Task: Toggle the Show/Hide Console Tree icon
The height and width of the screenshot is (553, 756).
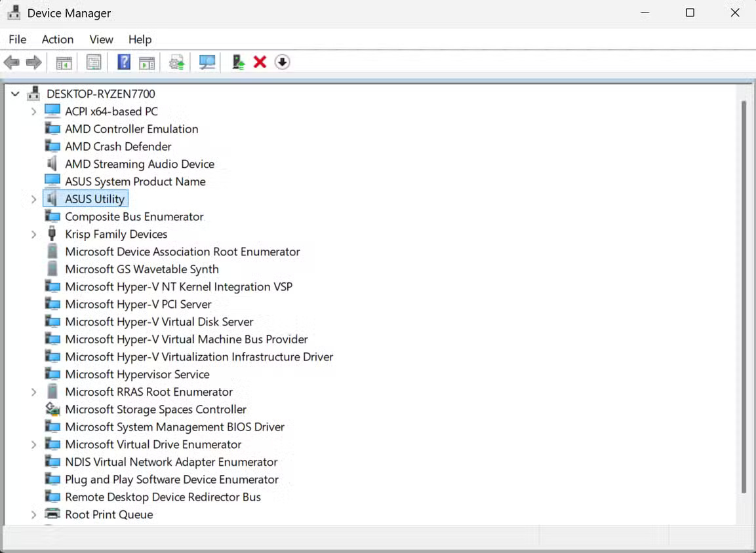Action: point(64,62)
